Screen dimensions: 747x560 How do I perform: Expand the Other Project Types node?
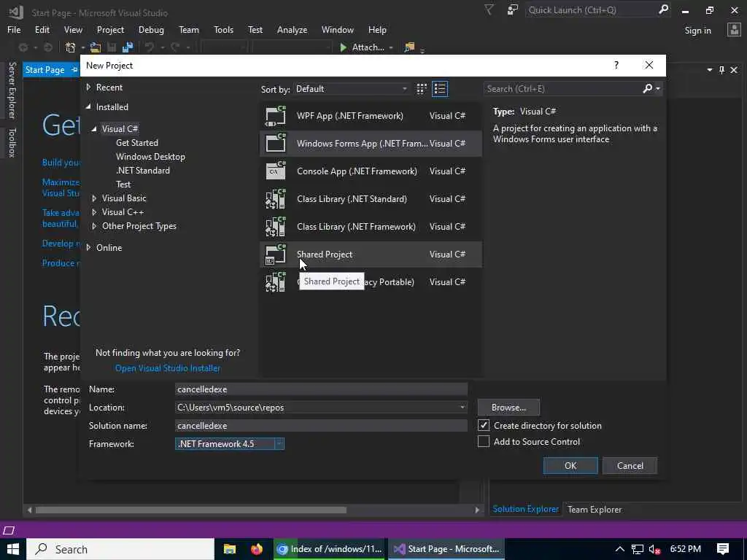pyautogui.click(x=94, y=226)
